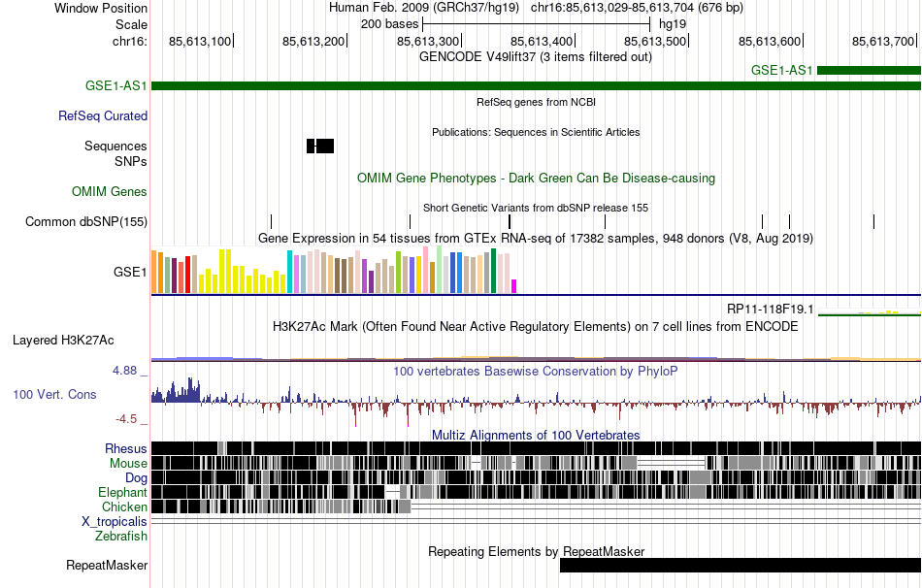
Task: Click the GTEx Gene Expression track title
Action: [x=536, y=238]
